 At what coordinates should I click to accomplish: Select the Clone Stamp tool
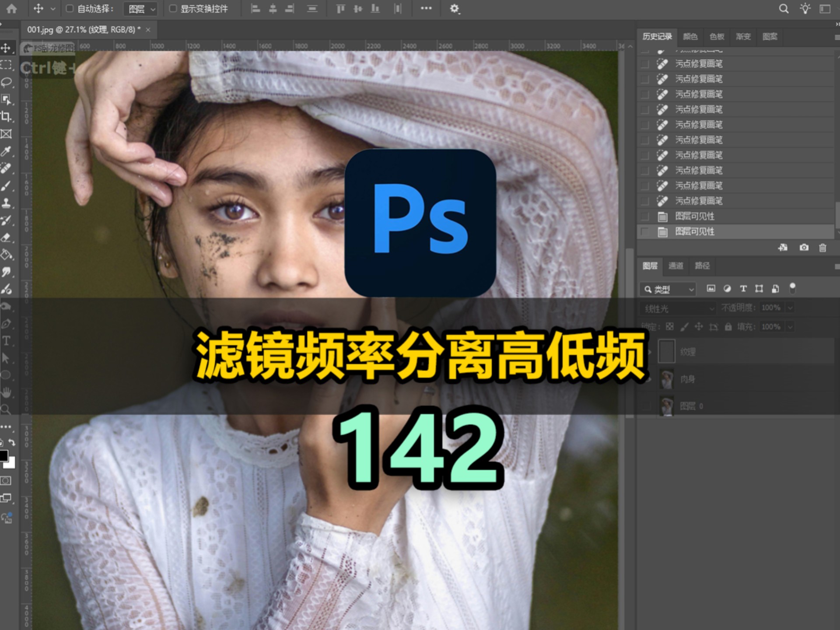[6, 203]
